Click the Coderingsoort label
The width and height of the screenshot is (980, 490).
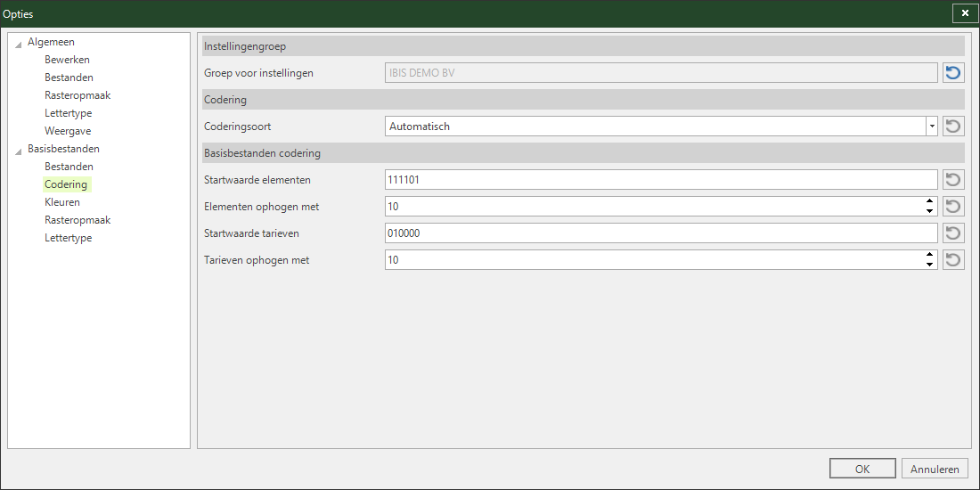tap(238, 127)
